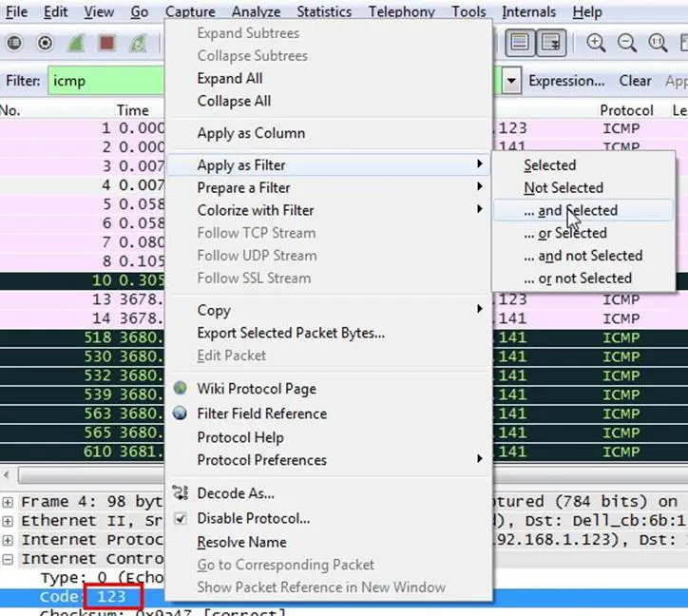
Task: Click the zoom out magnifier icon
Action: (626, 43)
